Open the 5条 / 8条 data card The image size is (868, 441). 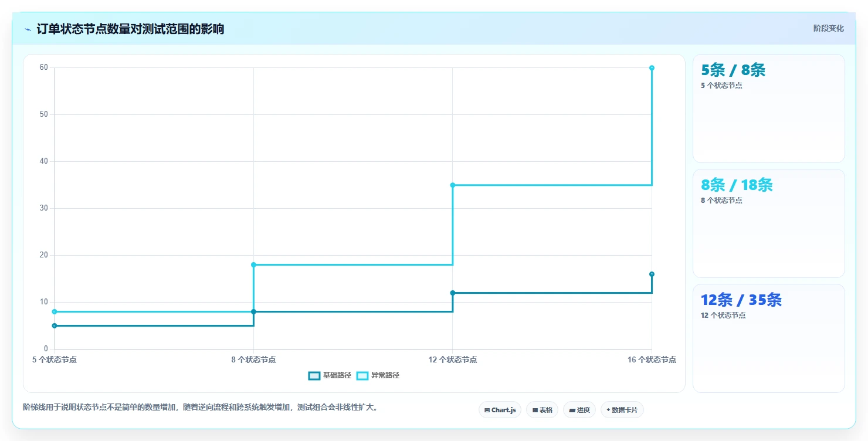click(x=769, y=108)
